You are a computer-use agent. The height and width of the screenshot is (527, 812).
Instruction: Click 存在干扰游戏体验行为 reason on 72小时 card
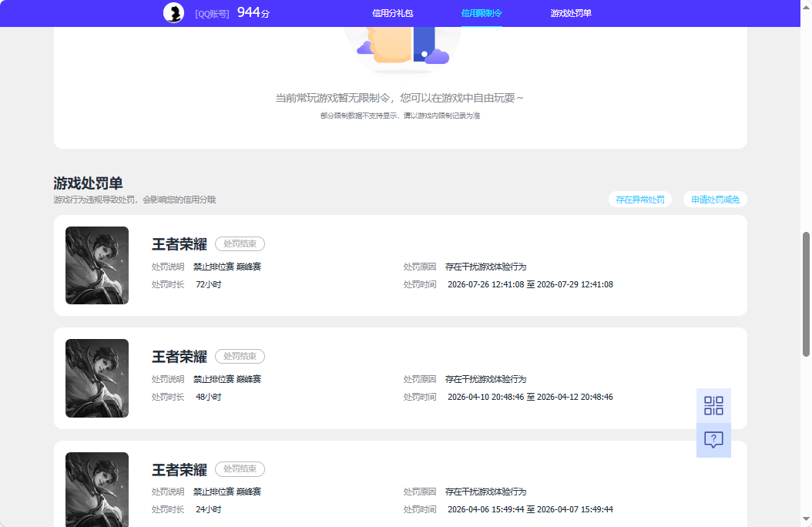pos(486,267)
